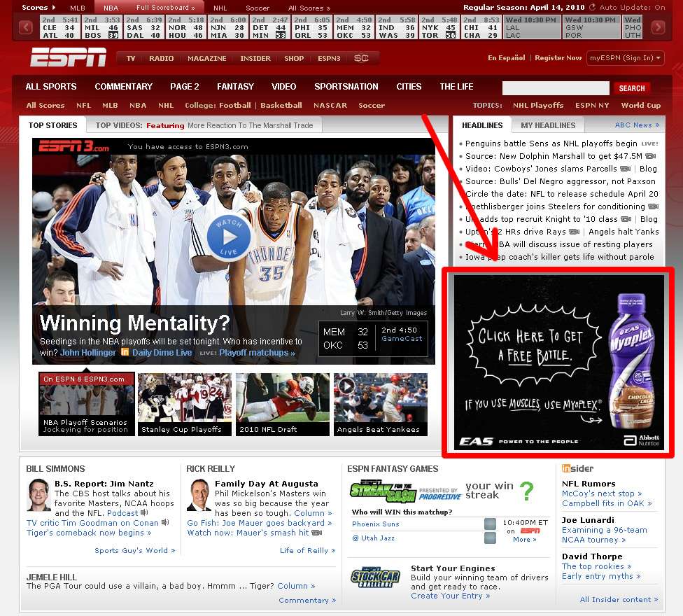Click Rick Reilly's headshot photo

[199, 495]
